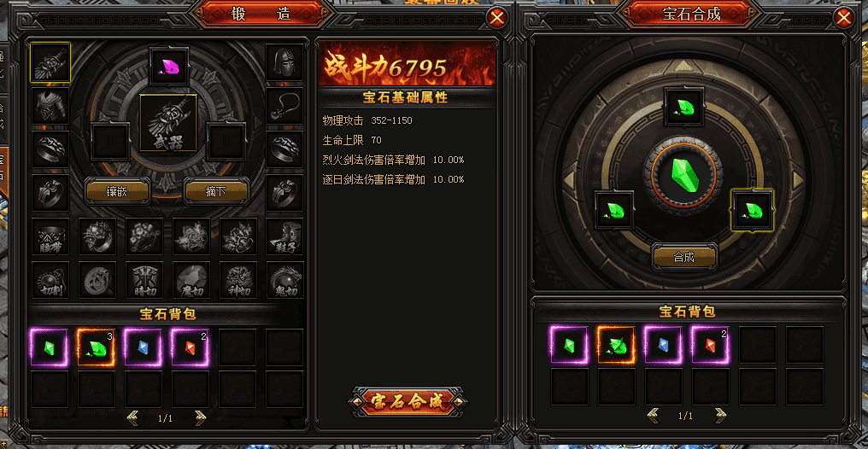Screen dimensions: 868x449
Task: Click the 合成 synthesize button
Action: click(x=684, y=257)
